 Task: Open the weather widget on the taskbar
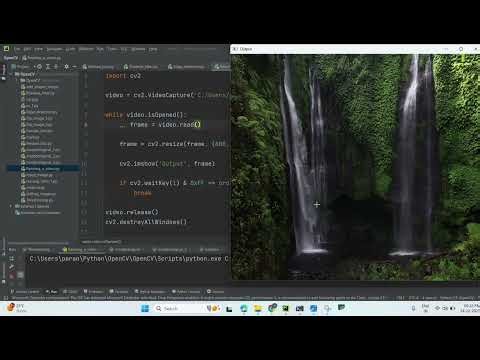(x=17, y=308)
